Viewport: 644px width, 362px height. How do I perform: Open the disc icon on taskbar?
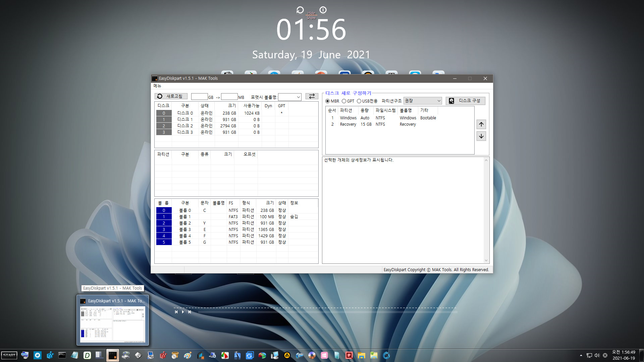[312, 355]
